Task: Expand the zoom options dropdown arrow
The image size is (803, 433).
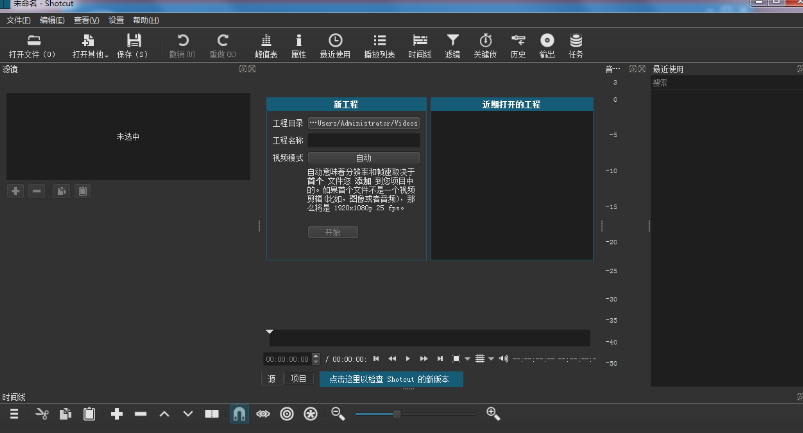Action: click(467, 359)
